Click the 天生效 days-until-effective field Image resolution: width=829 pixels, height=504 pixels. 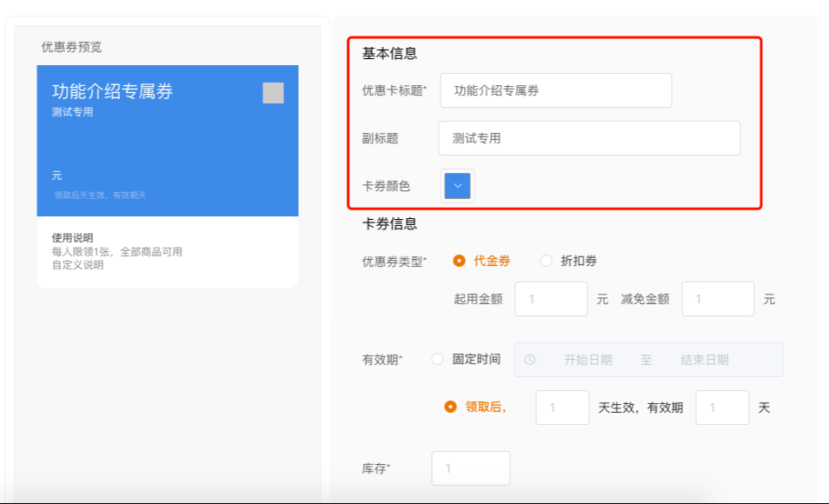point(562,408)
